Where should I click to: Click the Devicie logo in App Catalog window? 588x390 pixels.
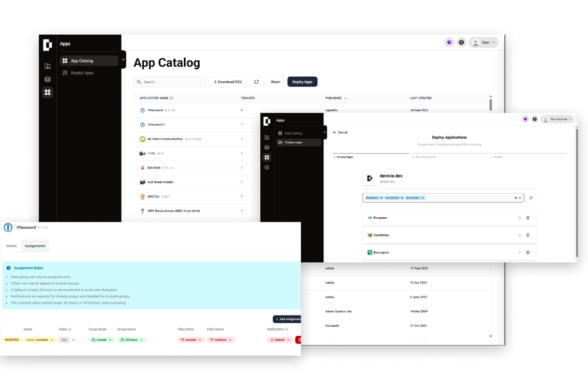(x=47, y=44)
